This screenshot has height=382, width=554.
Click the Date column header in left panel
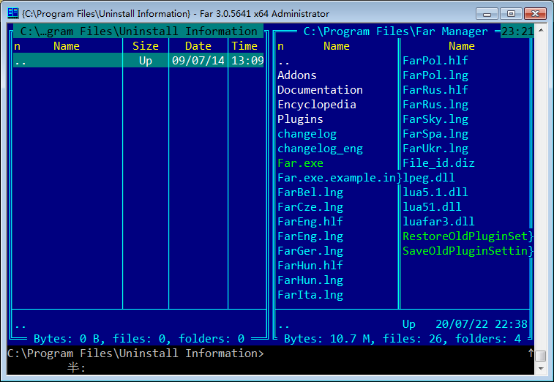(198, 46)
